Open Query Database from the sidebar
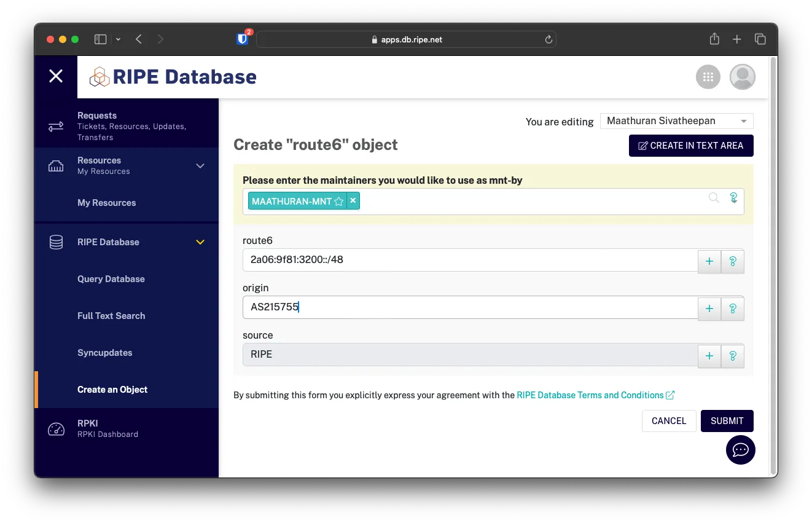The width and height of the screenshot is (812, 523). (111, 279)
